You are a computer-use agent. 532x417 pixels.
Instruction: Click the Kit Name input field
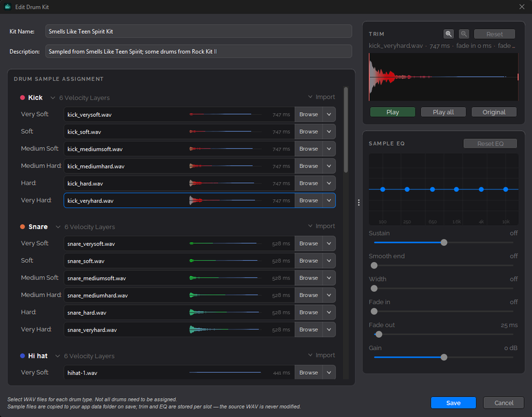tap(199, 31)
